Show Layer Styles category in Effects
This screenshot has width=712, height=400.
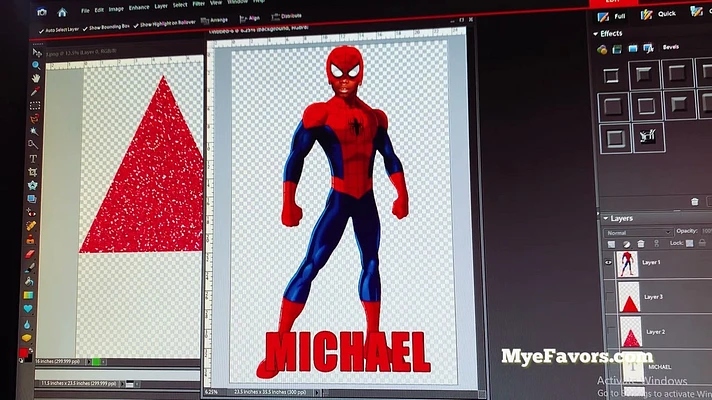coord(617,49)
